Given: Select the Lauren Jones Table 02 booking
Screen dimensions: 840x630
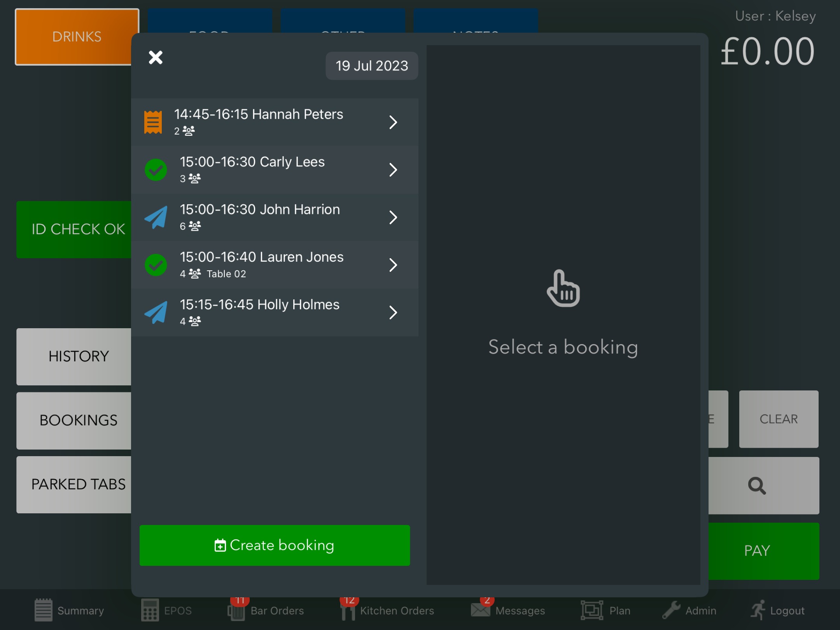Looking at the screenshot, I should tap(261, 265).
